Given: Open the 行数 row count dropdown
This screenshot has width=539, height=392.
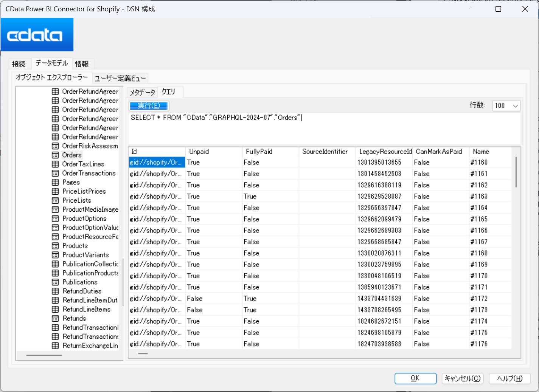Looking at the screenshot, I should (x=506, y=106).
